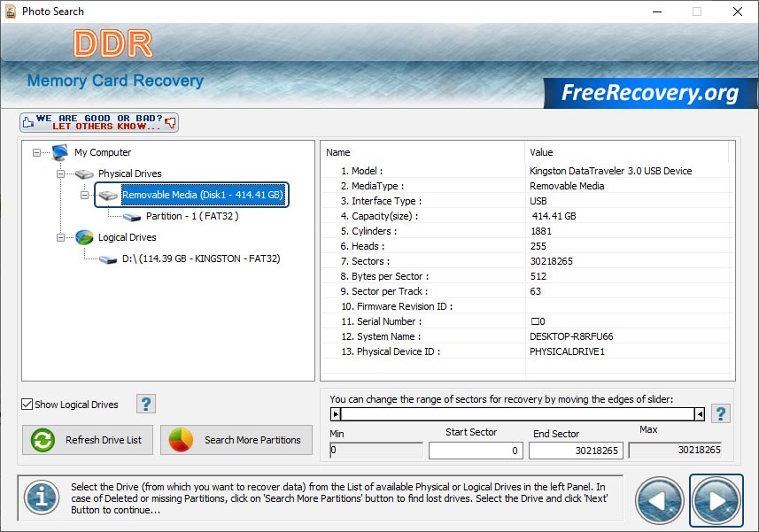Viewport: 759px width, 532px height.
Task: Click the Min sector field
Action: (376, 451)
